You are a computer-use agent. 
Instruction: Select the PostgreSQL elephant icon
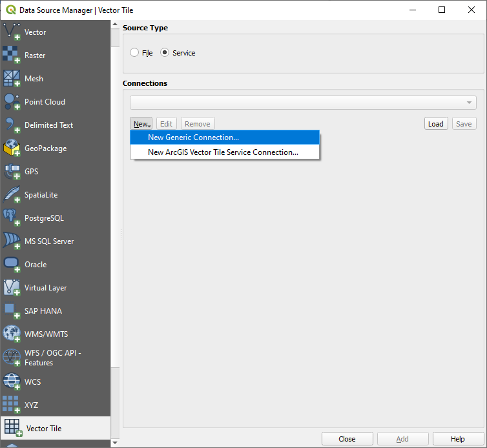[12, 218]
